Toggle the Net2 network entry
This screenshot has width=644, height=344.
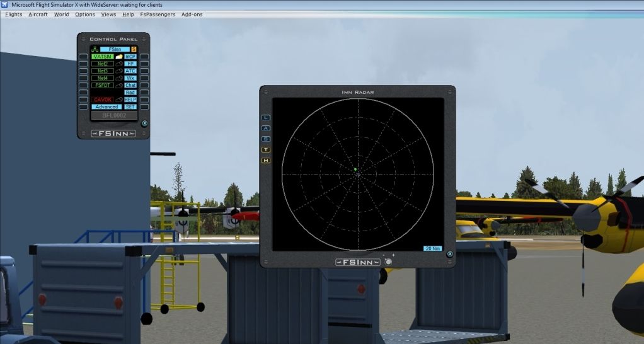(103, 64)
